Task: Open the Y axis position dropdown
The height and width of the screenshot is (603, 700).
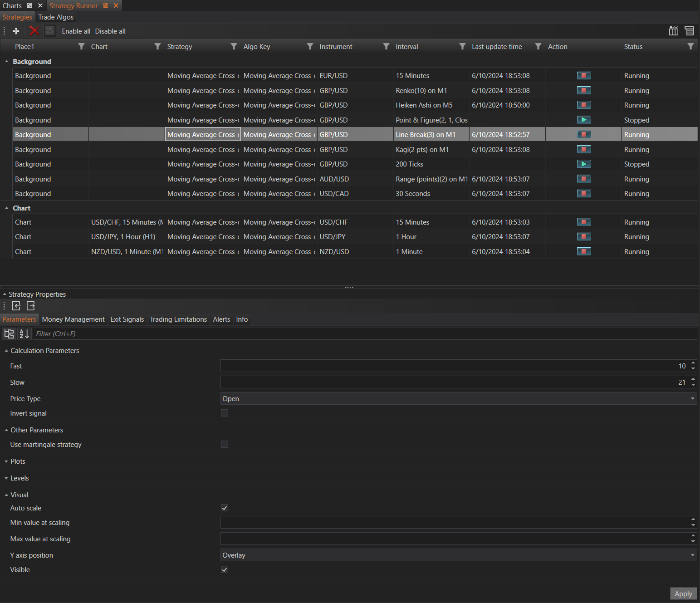Action: coord(458,555)
